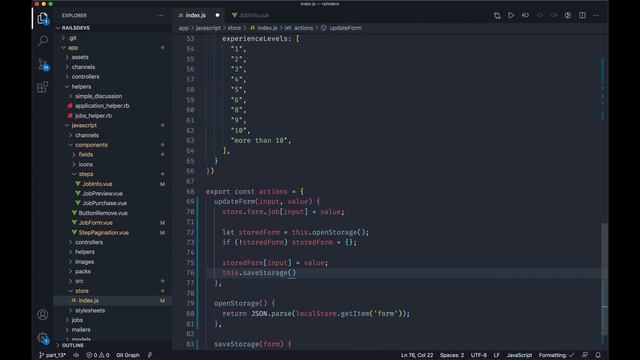Open editor More Actions ellipsis
640x360 pixels.
(596, 16)
